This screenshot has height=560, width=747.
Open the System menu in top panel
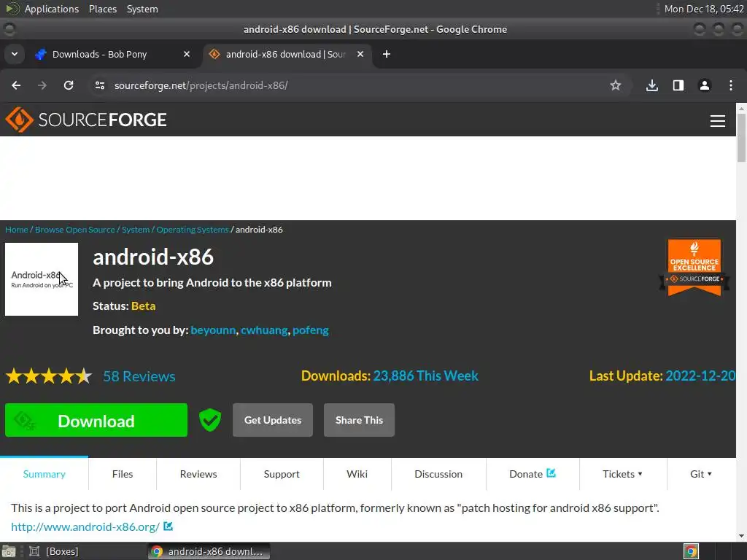click(x=142, y=9)
